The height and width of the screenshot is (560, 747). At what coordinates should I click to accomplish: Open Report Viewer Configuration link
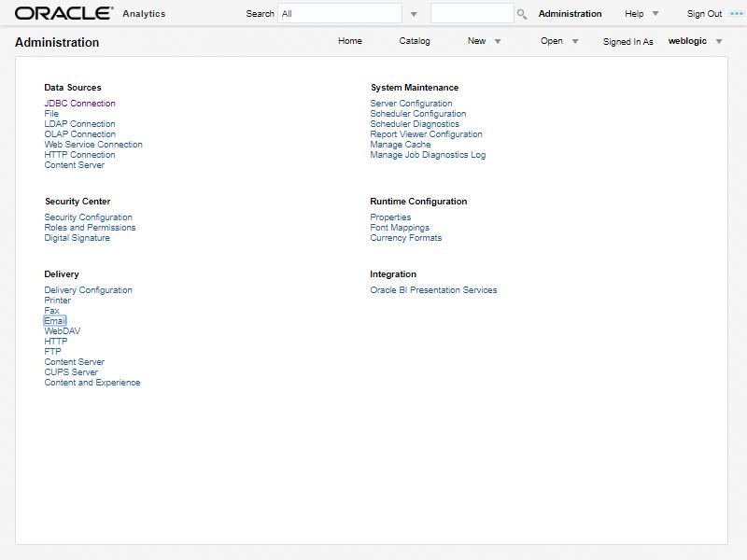coord(427,134)
